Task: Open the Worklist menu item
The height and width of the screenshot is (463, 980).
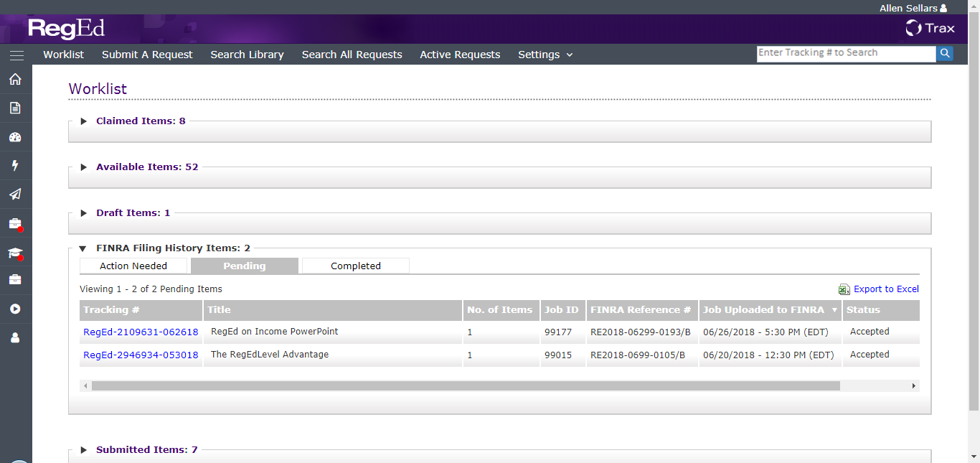Action: [64, 55]
